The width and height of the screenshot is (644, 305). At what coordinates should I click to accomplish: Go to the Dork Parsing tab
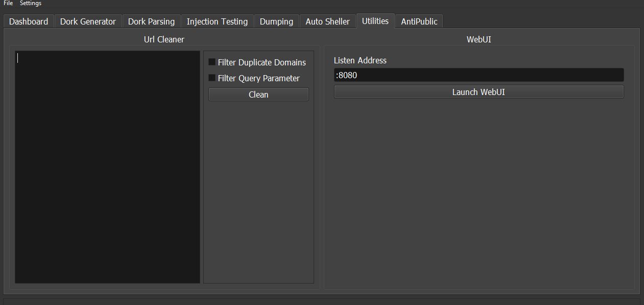point(151,21)
